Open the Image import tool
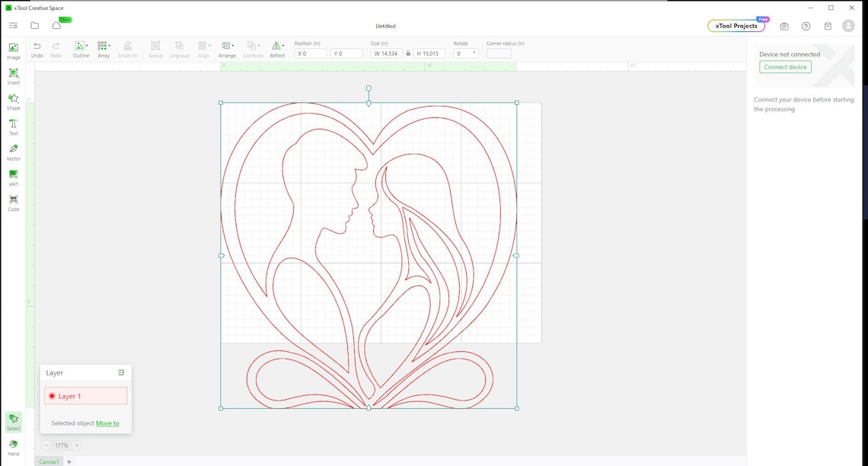The height and width of the screenshot is (466, 868). 13,51
